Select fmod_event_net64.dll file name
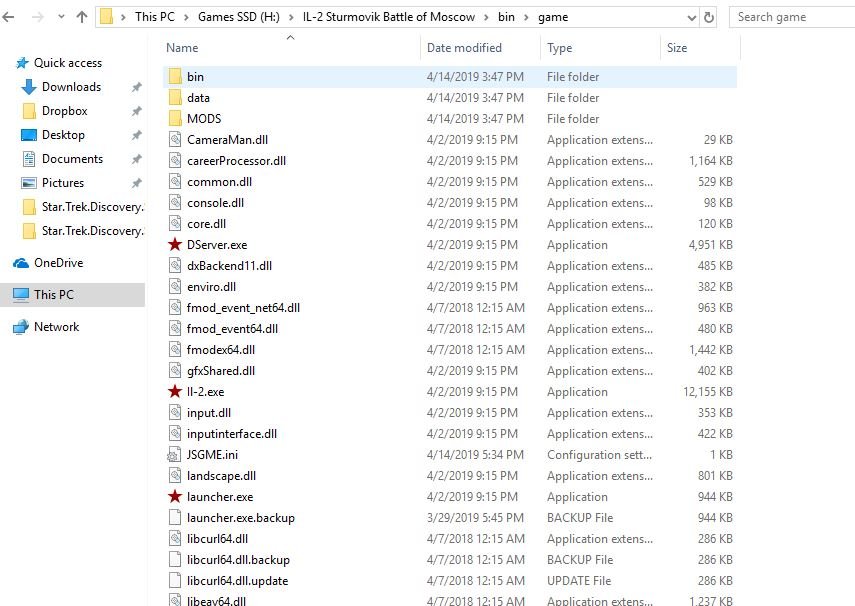 pyautogui.click(x=243, y=308)
